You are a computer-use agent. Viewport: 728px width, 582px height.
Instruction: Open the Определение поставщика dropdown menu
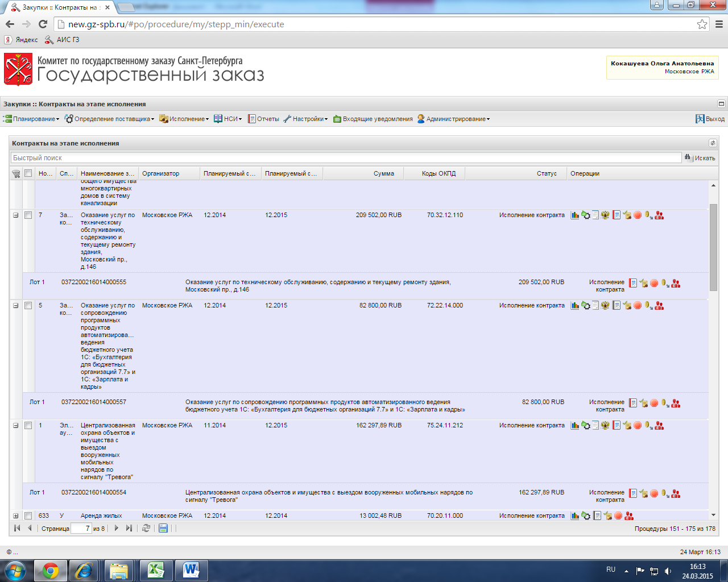109,119
